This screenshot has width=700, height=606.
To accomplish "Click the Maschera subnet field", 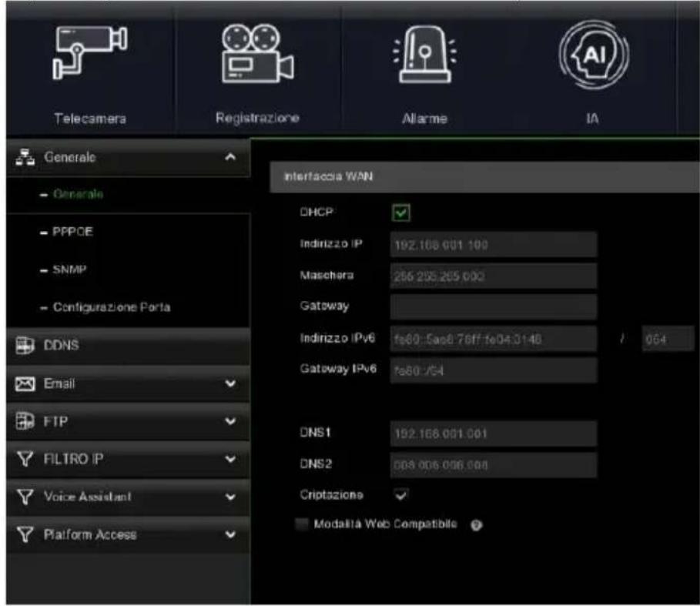I will pos(494,276).
